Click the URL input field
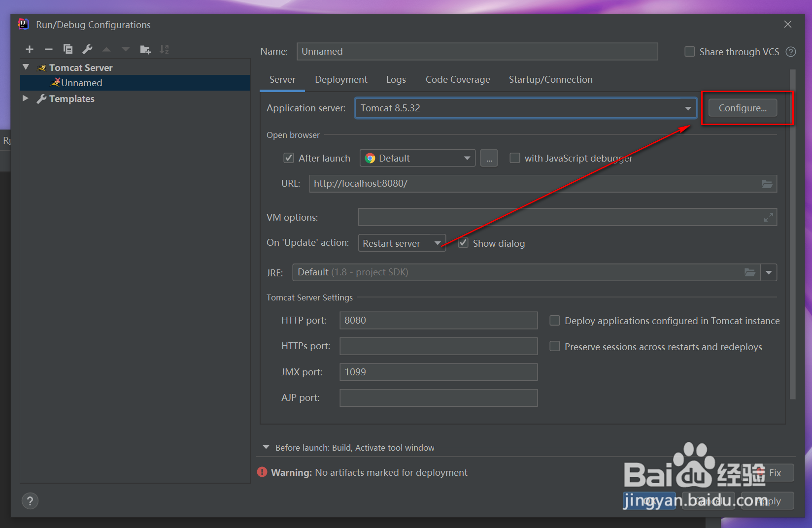 (543, 184)
